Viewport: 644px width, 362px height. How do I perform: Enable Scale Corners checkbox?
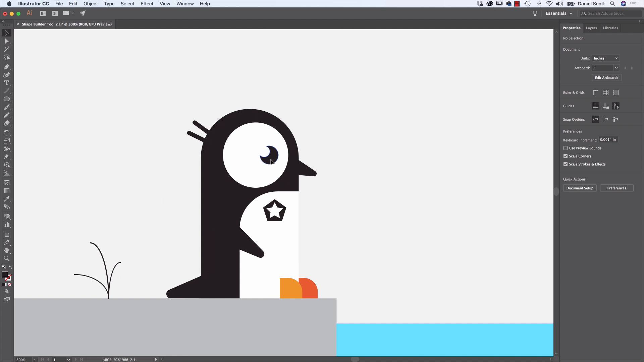click(x=565, y=156)
